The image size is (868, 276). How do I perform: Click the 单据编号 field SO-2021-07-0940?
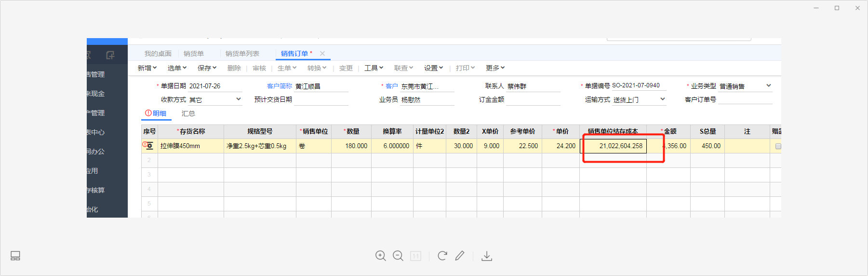639,85
